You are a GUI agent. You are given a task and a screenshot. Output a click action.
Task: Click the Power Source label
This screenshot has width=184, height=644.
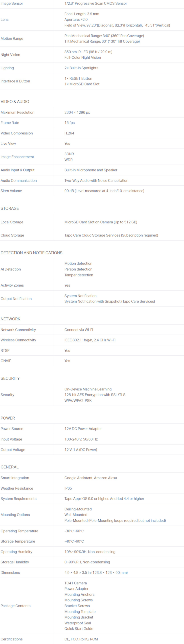click(x=12, y=429)
